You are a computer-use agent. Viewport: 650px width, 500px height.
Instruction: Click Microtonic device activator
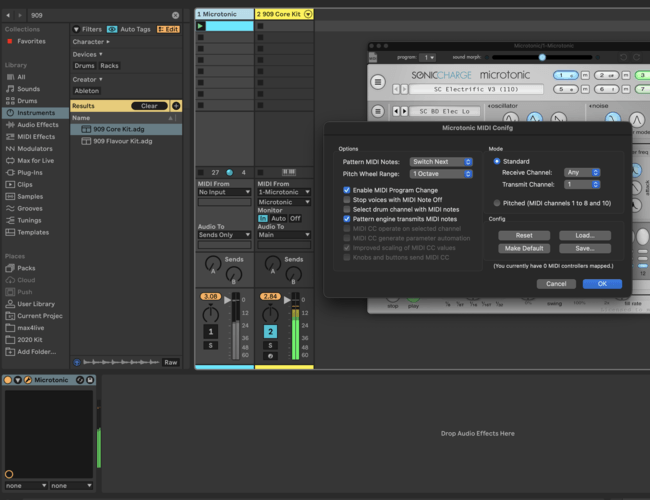(x=7, y=380)
